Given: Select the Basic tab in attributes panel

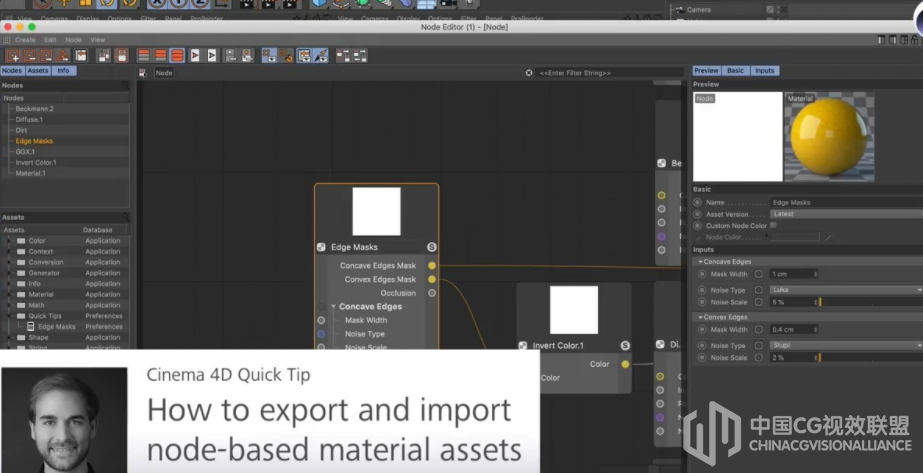Looking at the screenshot, I should 735,71.
